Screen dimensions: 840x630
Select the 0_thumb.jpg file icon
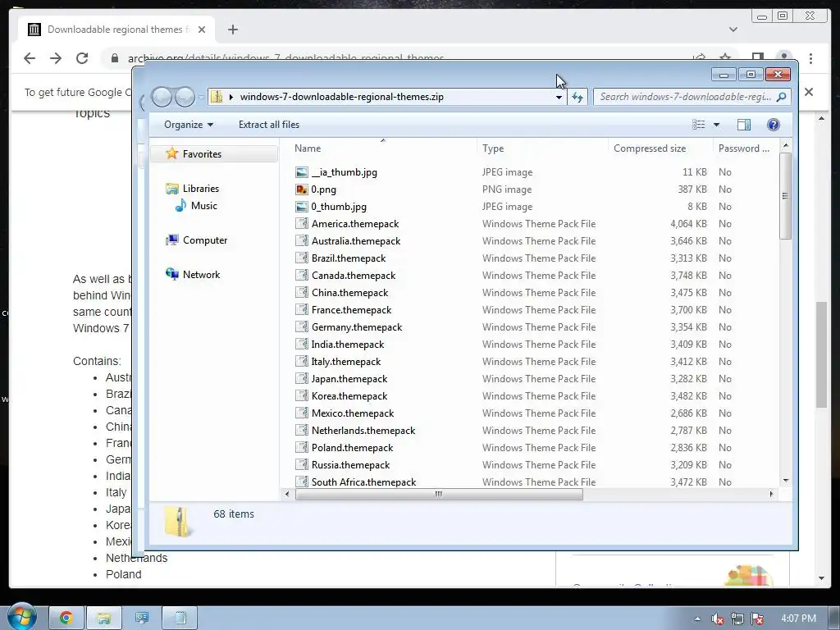point(302,207)
